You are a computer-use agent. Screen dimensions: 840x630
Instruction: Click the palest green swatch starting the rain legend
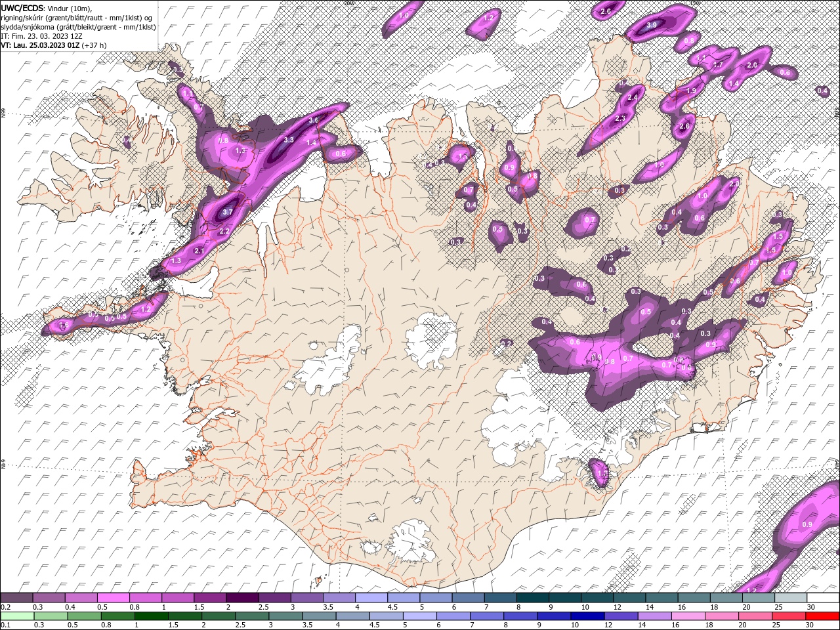point(16,616)
